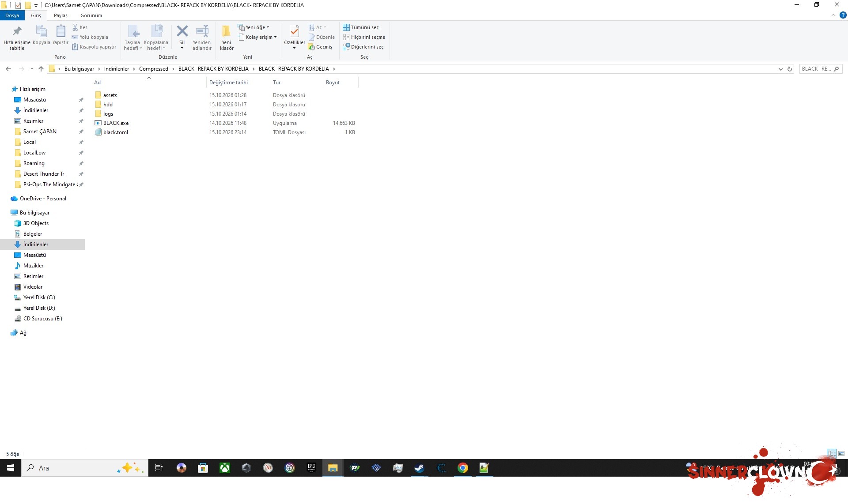Image resolution: width=848 pixels, height=504 pixels.
Task: Switch to the Görünüm tab
Action: pos(91,15)
